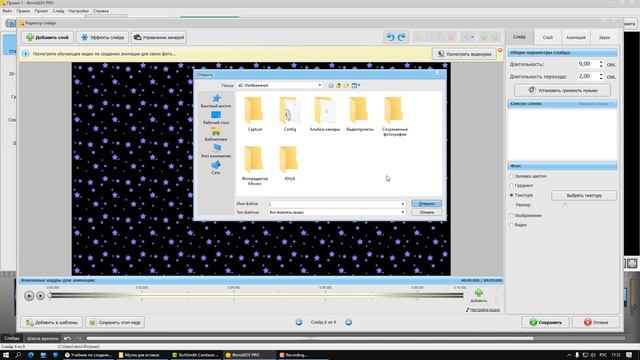Click Выбрать текстуру button

[584, 196]
